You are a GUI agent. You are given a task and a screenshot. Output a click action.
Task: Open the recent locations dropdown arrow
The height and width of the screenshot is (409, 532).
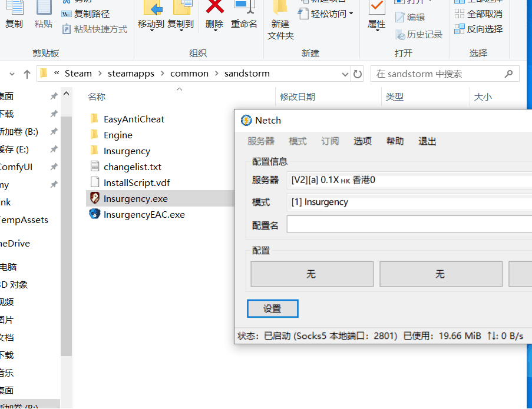tap(12, 74)
